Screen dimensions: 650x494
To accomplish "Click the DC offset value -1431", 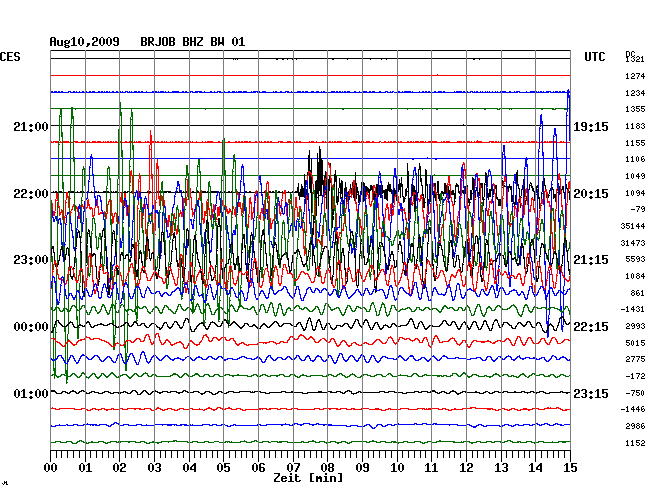I will pos(633,309).
